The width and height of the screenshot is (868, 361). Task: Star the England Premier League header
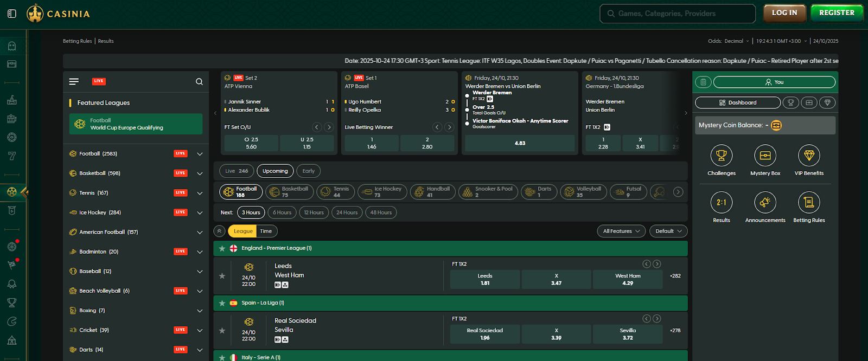coord(222,248)
